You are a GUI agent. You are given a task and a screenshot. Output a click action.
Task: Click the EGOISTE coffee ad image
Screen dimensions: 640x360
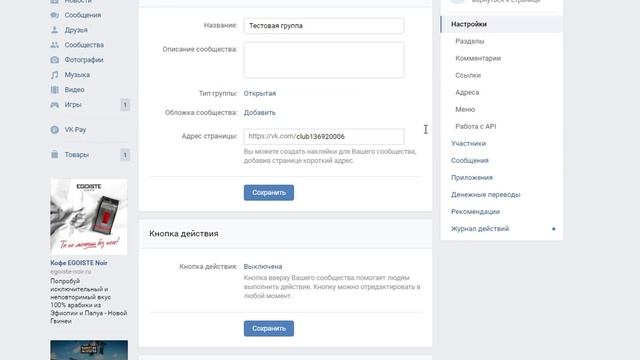tap(89, 217)
